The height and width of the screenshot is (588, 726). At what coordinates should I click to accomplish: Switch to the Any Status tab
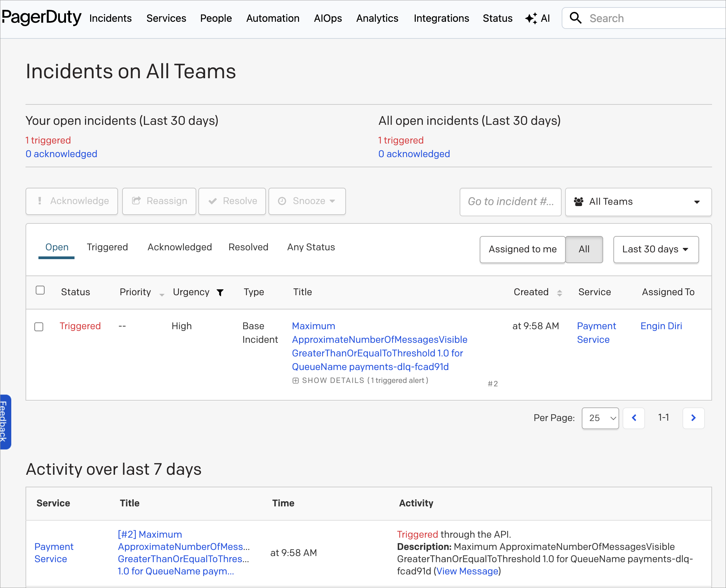(311, 247)
